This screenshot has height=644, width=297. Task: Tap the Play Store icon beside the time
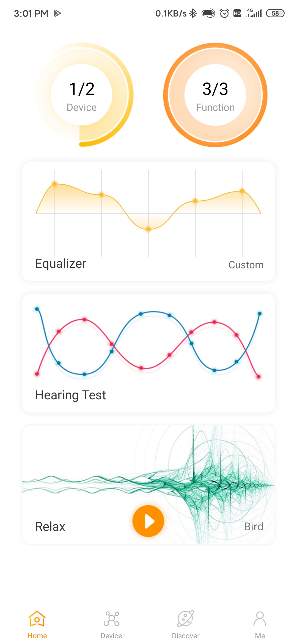coord(57,13)
